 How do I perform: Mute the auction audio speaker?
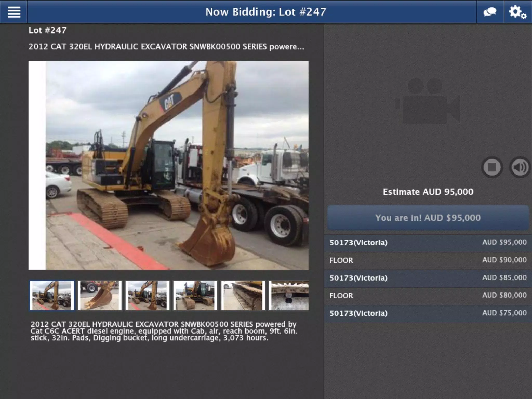(520, 167)
